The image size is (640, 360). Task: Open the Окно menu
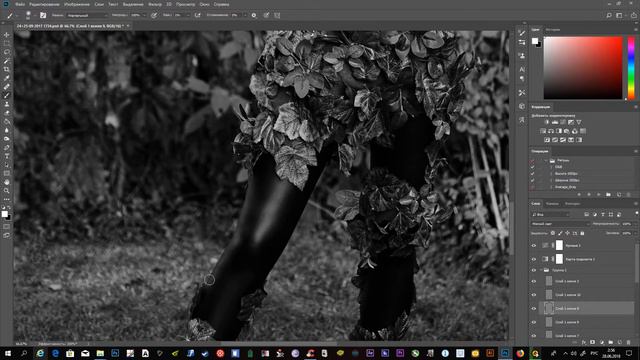click(204, 4)
